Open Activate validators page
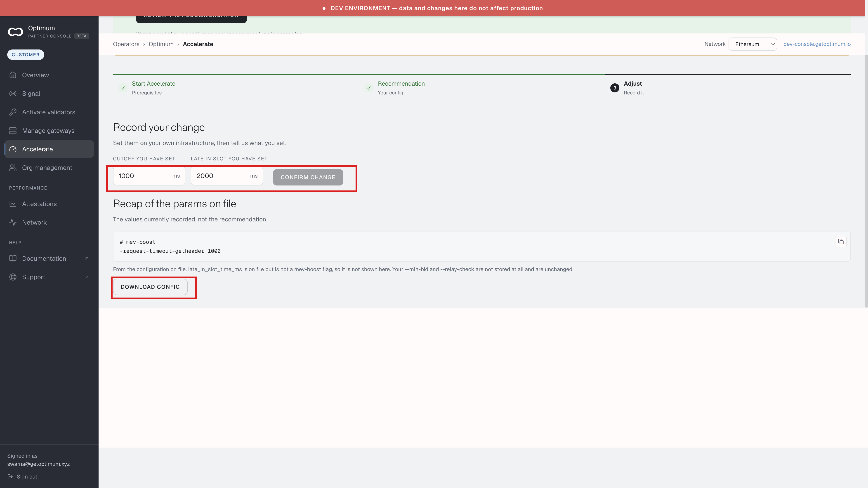This screenshot has width=868, height=488. click(49, 112)
